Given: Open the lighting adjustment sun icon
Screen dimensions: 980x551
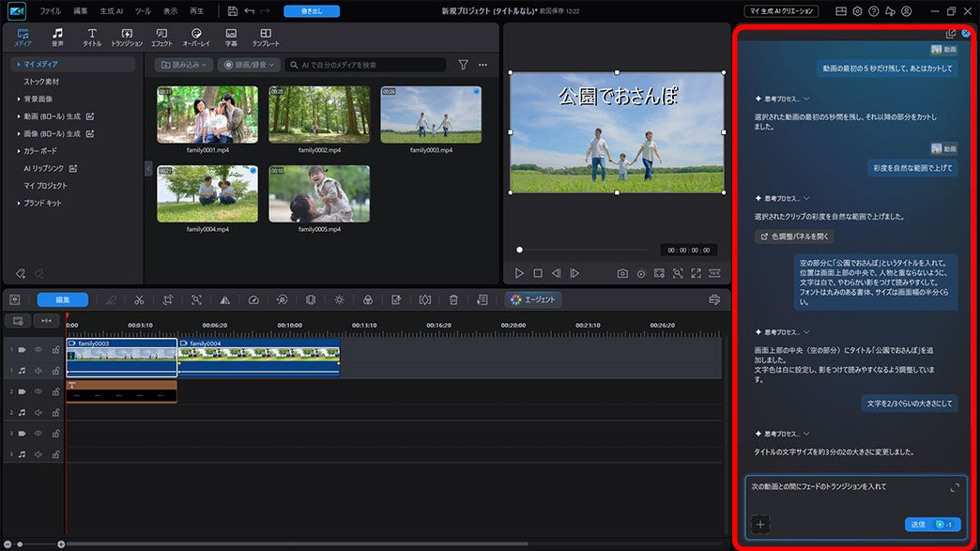Looking at the screenshot, I should click(340, 299).
